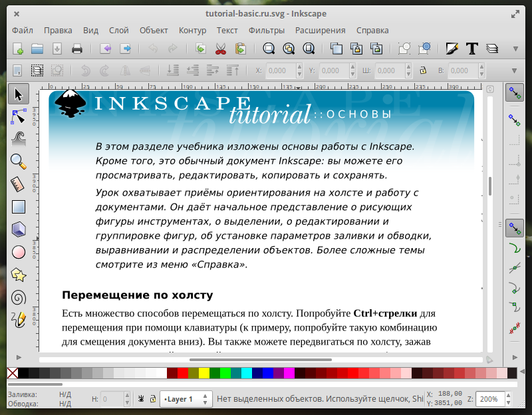Choose the Selector arrow tool
This screenshot has width=532, height=415.
click(x=19, y=94)
